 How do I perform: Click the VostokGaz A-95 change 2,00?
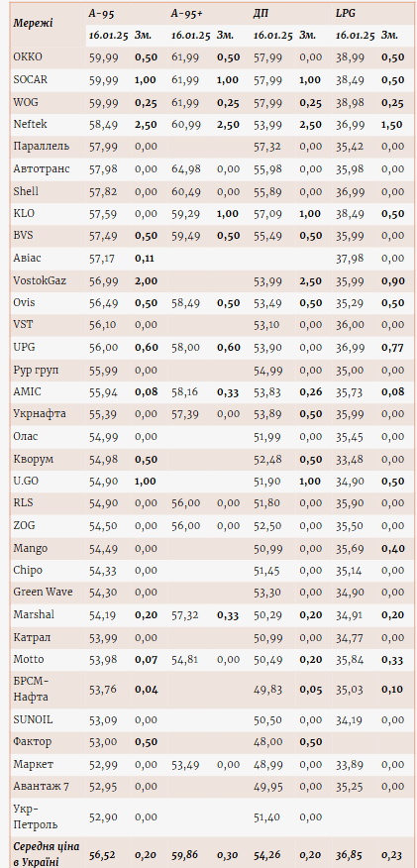pyautogui.click(x=146, y=281)
